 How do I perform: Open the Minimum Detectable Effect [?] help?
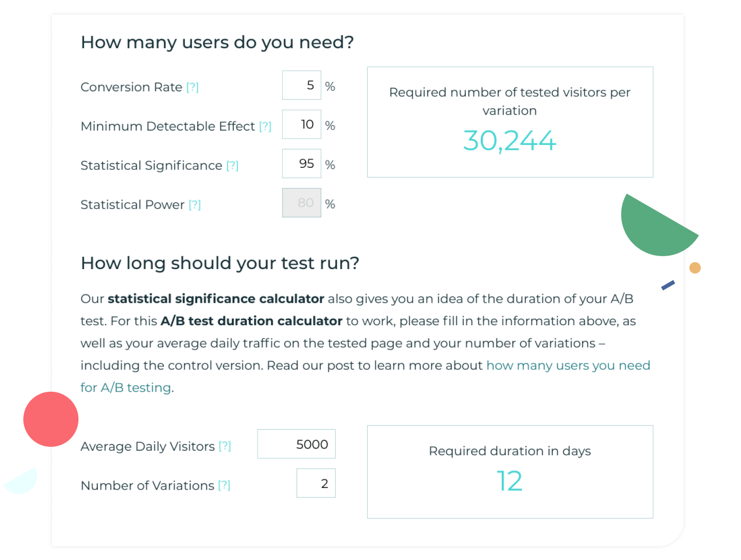265,127
